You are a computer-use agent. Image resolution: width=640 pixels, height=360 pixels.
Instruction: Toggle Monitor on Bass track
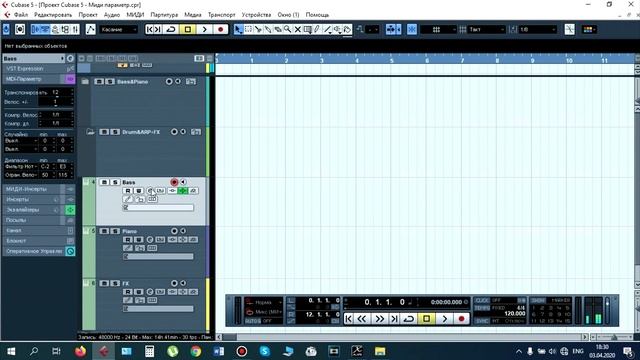click(183, 182)
